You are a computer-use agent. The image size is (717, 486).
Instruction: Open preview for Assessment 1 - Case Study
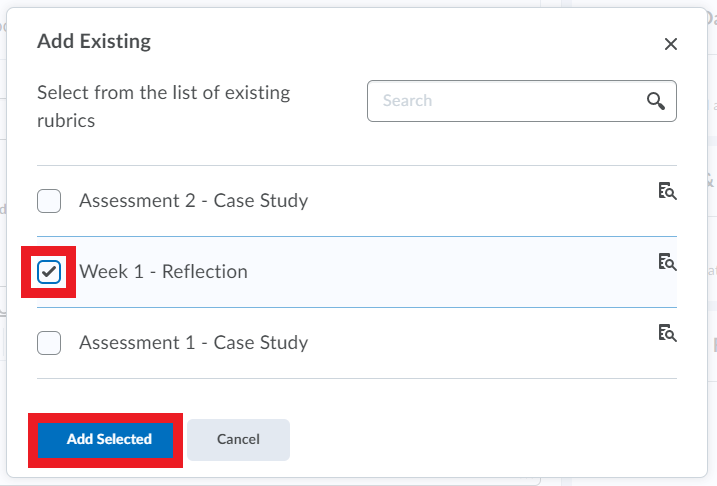667,333
